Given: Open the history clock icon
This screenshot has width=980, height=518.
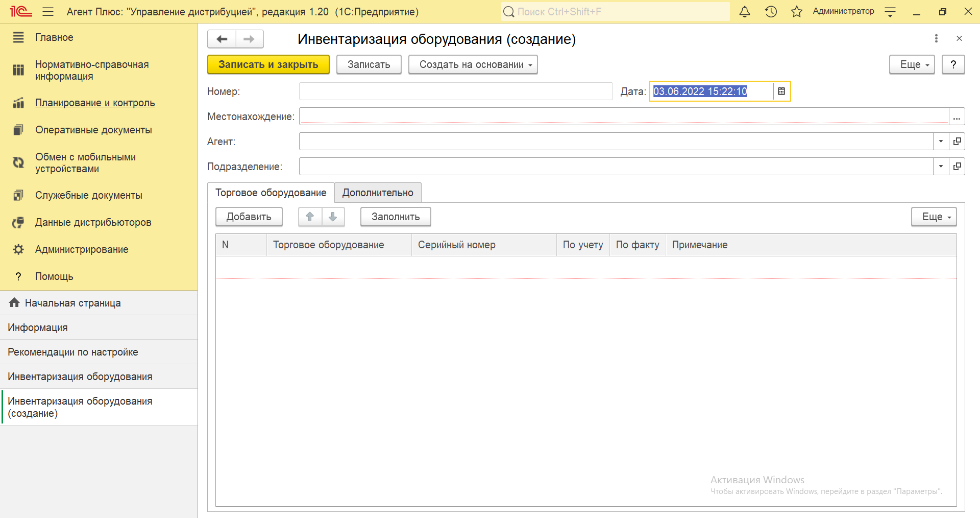Looking at the screenshot, I should click(x=771, y=12).
